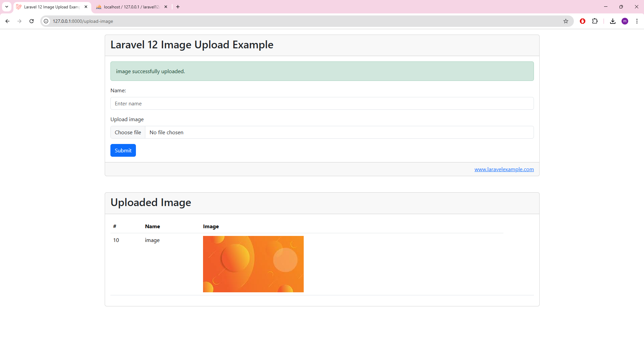This screenshot has height=345, width=644.
Task: Minimize the browser window
Action: (x=606, y=7)
